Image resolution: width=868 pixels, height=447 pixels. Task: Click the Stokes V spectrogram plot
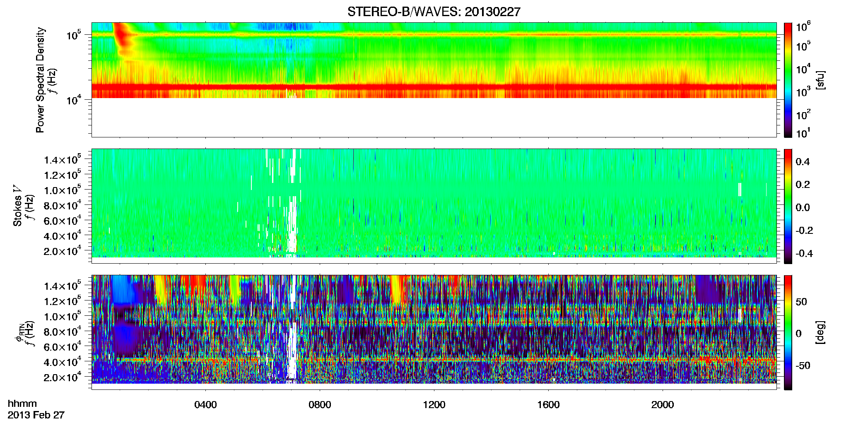tap(434, 206)
